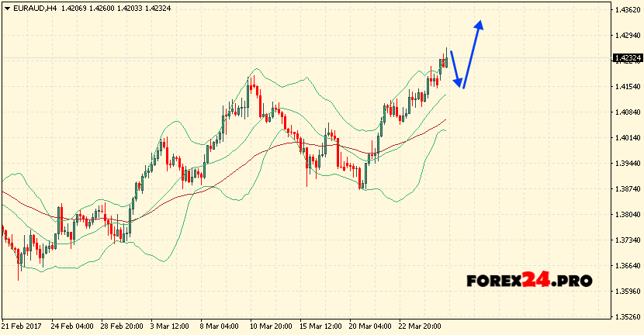
Task: Select the 28 Feb 20:00 time label
Action: click(x=121, y=327)
